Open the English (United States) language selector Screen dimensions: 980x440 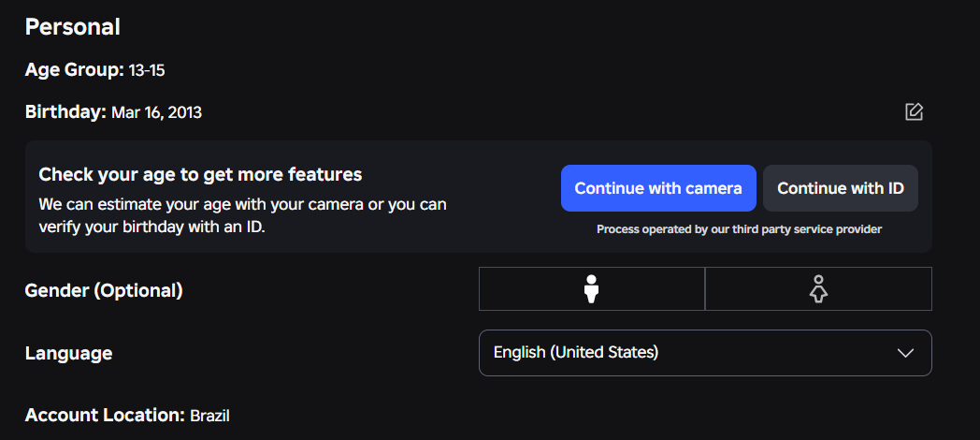pyautogui.click(x=705, y=353)
